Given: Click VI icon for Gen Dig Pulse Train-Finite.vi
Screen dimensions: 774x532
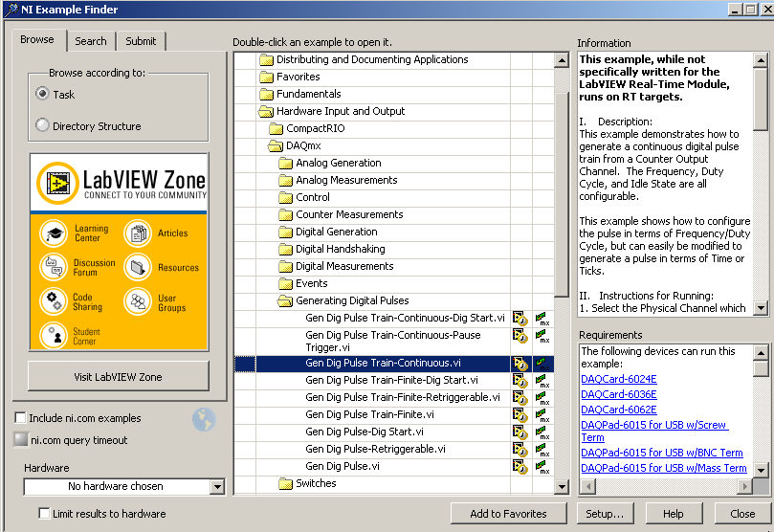Looking at the screenshot, I should tap(520, 415).
